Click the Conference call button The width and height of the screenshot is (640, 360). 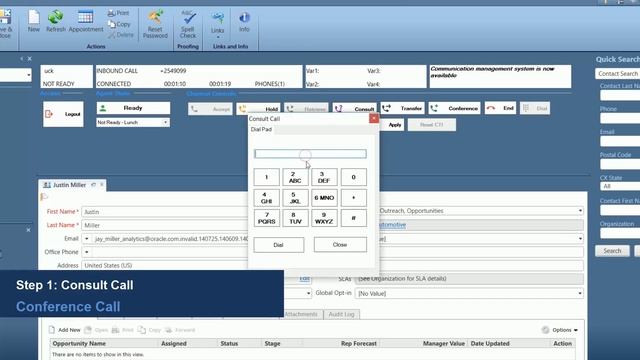click(x=454, y=108)
